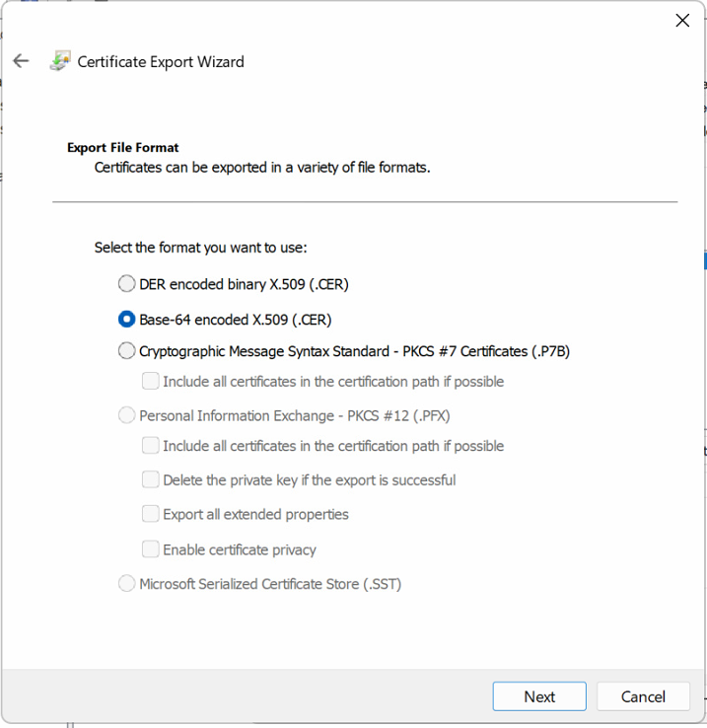Click the DER encoded binary X.509 label text
Image resolution: width=707 pixels, height=728 pixels.
point(244,284)
